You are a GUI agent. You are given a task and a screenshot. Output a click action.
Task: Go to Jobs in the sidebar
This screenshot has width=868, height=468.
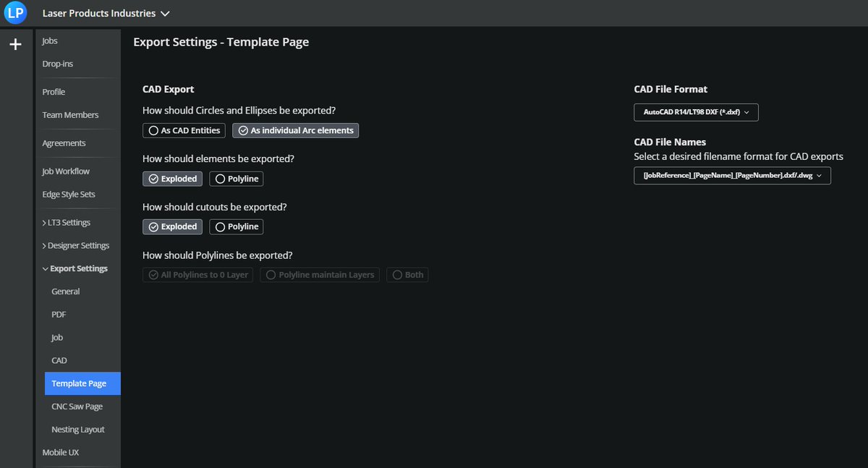pos(50,41)
